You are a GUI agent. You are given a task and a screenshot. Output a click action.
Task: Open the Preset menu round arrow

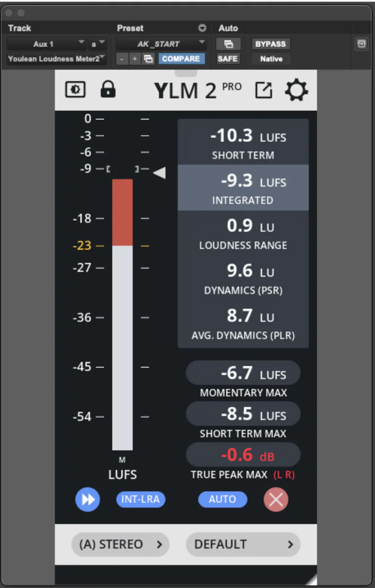click(x=202, y=28)
